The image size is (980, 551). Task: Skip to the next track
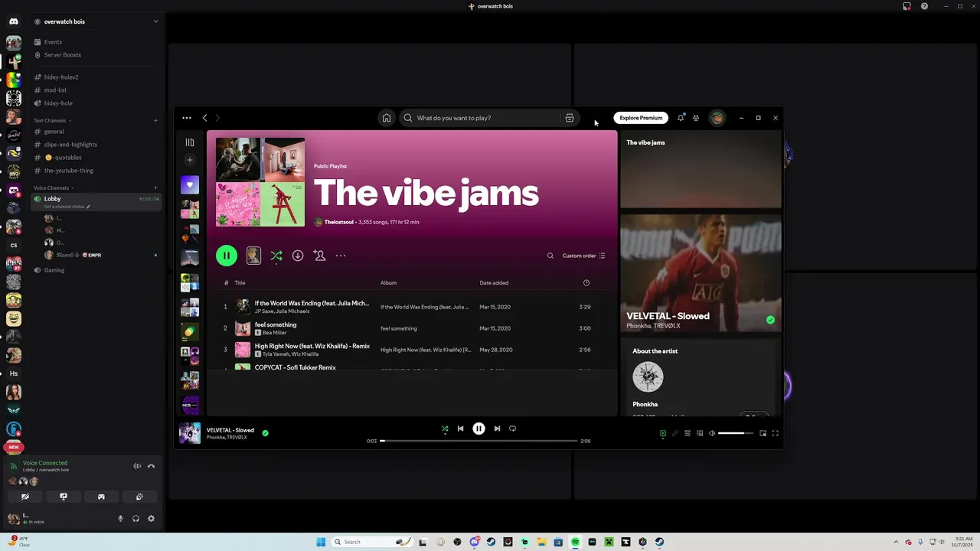[497, 429]
